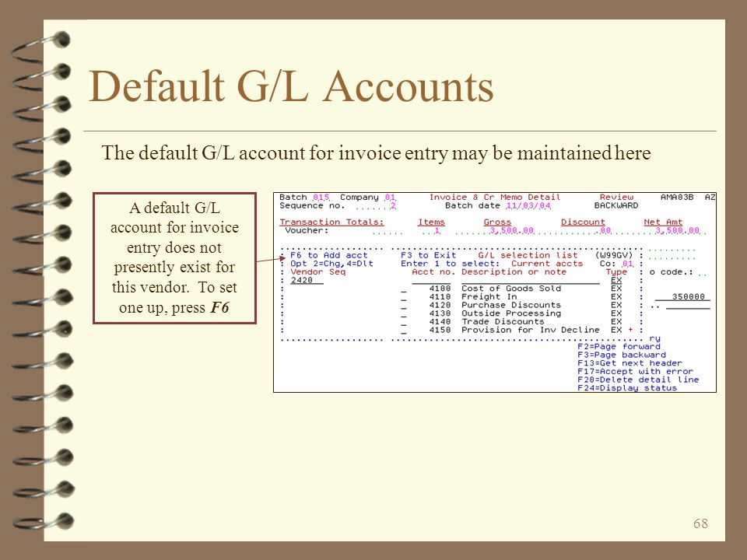Click the 'Items' column heading
The width and height of the screenshot is (747, 560).
431,222
